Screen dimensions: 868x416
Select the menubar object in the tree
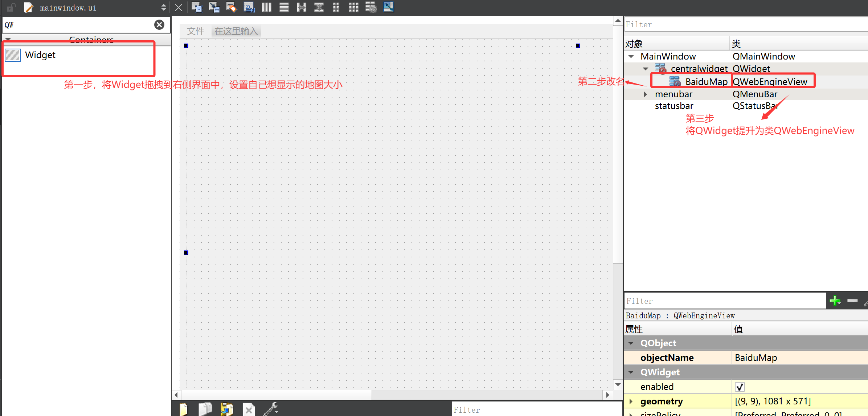[x=673, y=94]
